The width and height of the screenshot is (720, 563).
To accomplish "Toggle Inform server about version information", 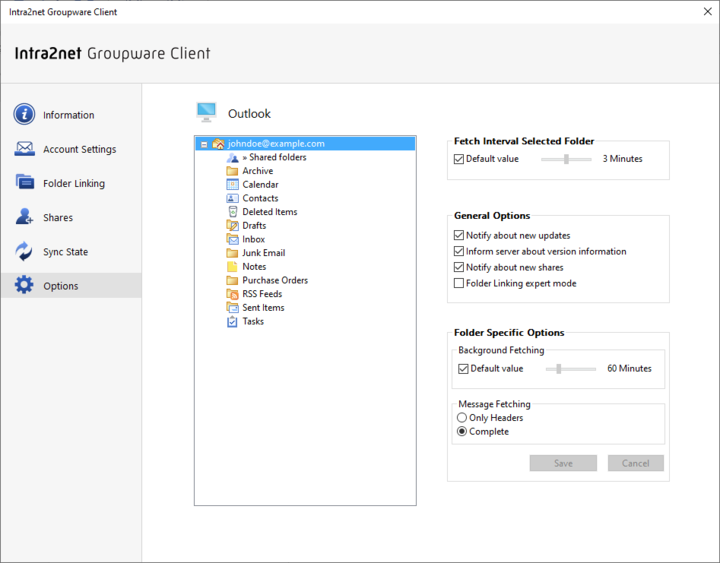I will coord(459,251).
